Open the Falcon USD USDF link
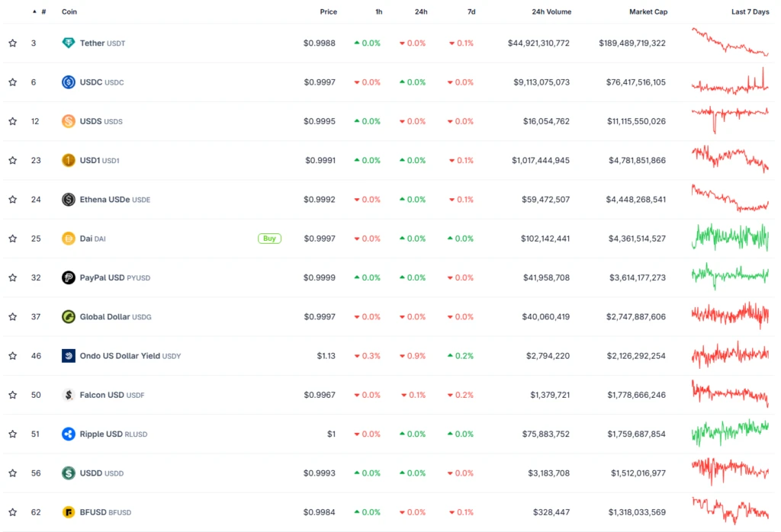The width and height of the screenshot is (781, 532). click(112, 395)
